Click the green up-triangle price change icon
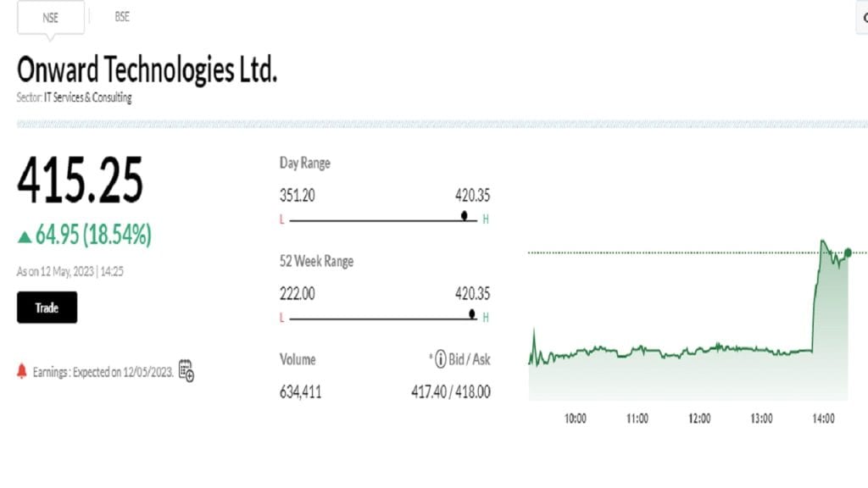 25,235
